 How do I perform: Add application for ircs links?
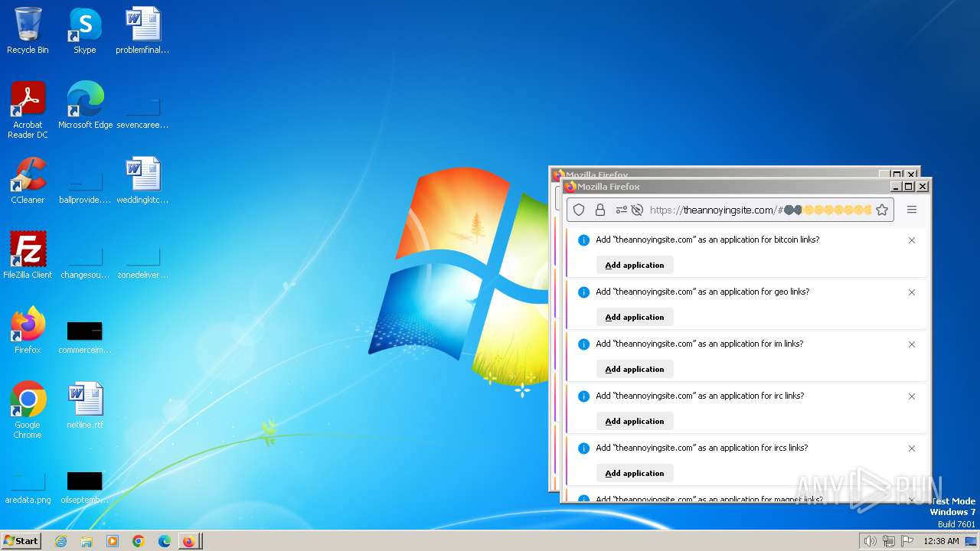pos(635,473)
